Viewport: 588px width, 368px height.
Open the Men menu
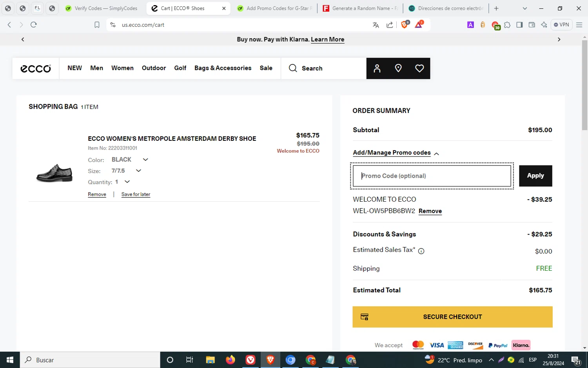[x=96, y=68]
